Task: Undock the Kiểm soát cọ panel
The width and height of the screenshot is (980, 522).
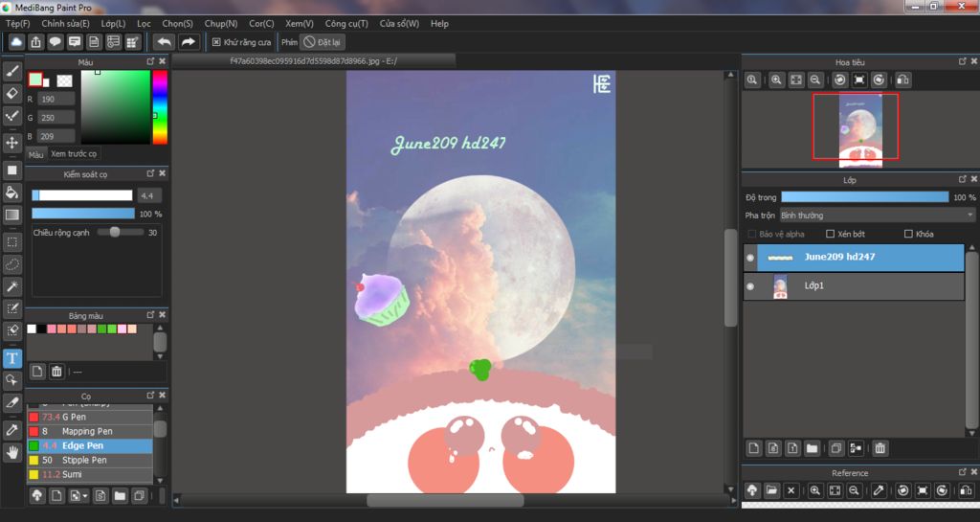Action: coord(150,173)
